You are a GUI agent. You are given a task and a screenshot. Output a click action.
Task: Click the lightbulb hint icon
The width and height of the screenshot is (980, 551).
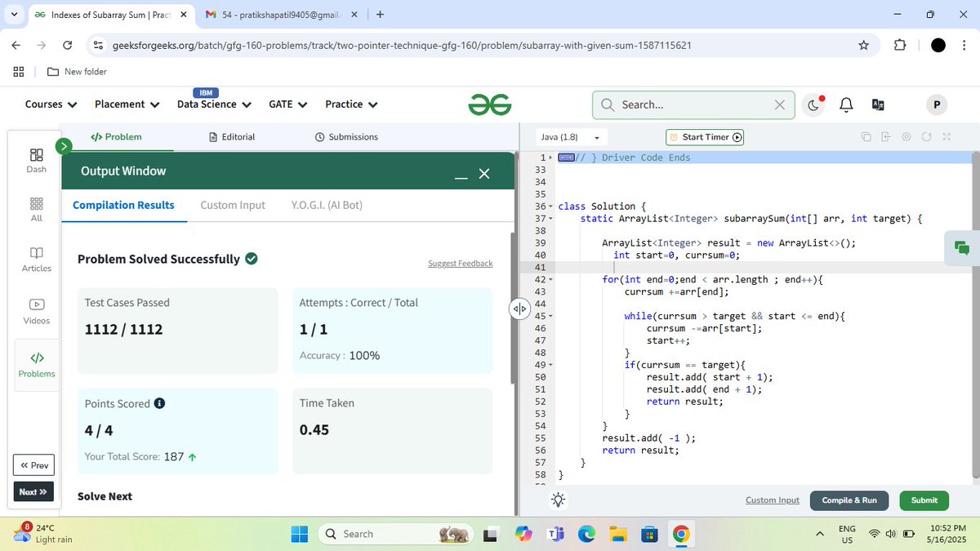(x=558, y=500)
